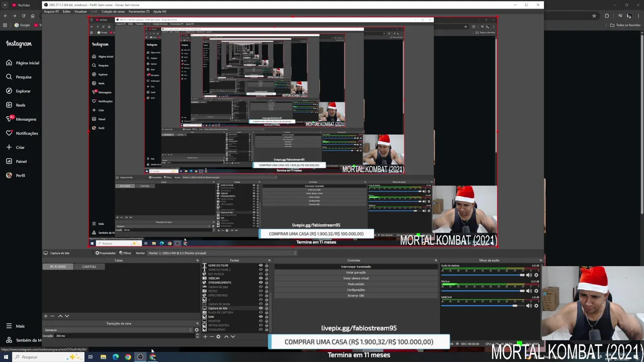Screen dimensions: 644x362
Task: Open Filtros for the selected source
Action: [125, 253]
